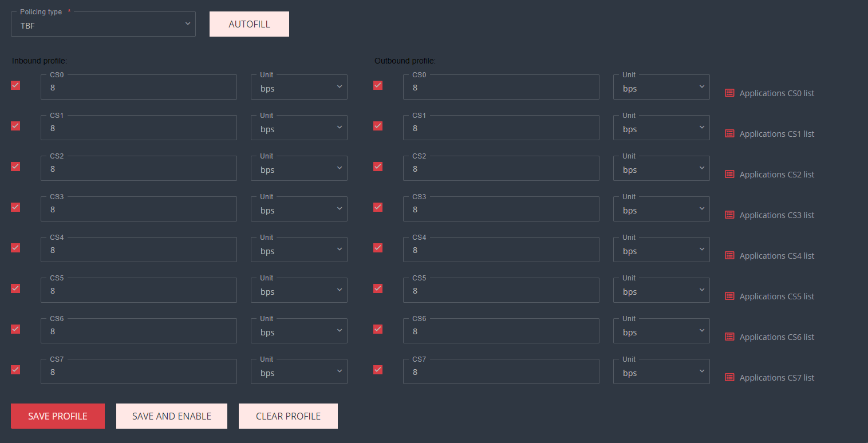Open Applications CS3 list via its icon
This screenshot has height=443, width=868.
[729, 215]
